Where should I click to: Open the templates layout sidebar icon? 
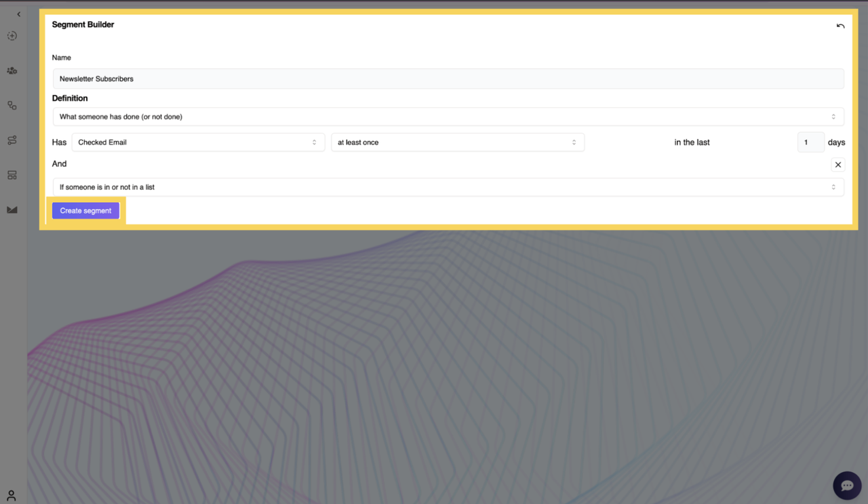tap(12, 175)
